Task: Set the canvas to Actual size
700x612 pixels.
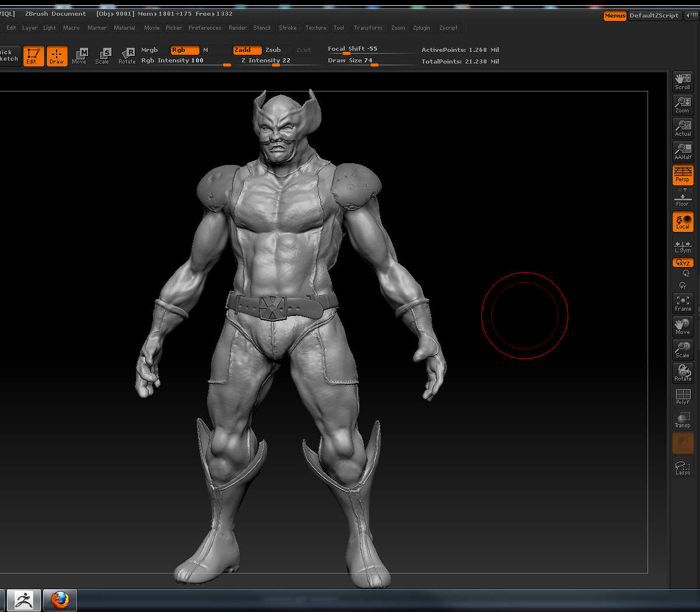Action: click(x=682, y=128)
